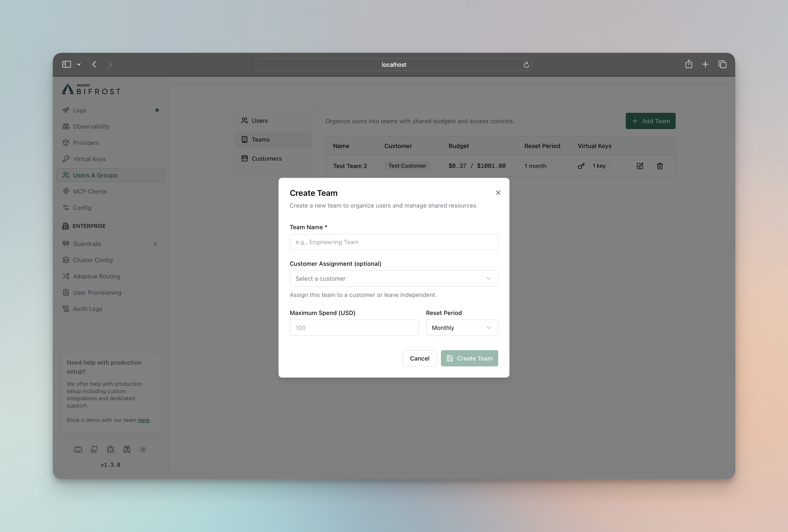
Task: Click the trash icon for Test Team 2
Action: [660, 166]
